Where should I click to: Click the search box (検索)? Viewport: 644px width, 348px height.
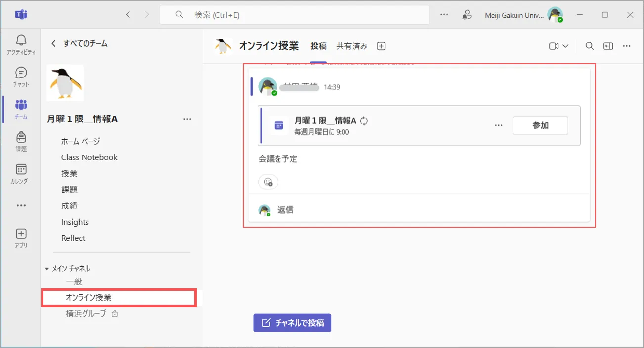pyautogui.click(x=294, y=15)
